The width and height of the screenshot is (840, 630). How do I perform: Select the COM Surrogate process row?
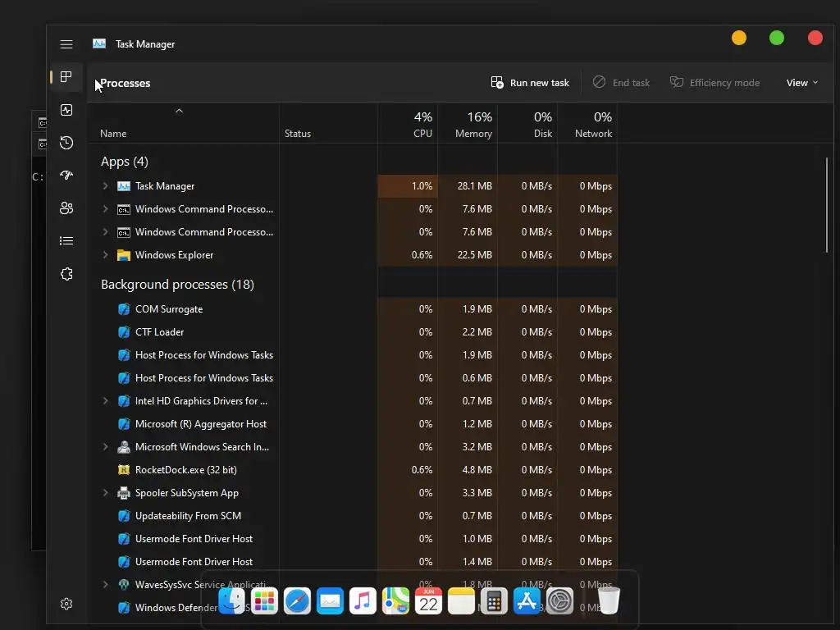click(353, 309)
